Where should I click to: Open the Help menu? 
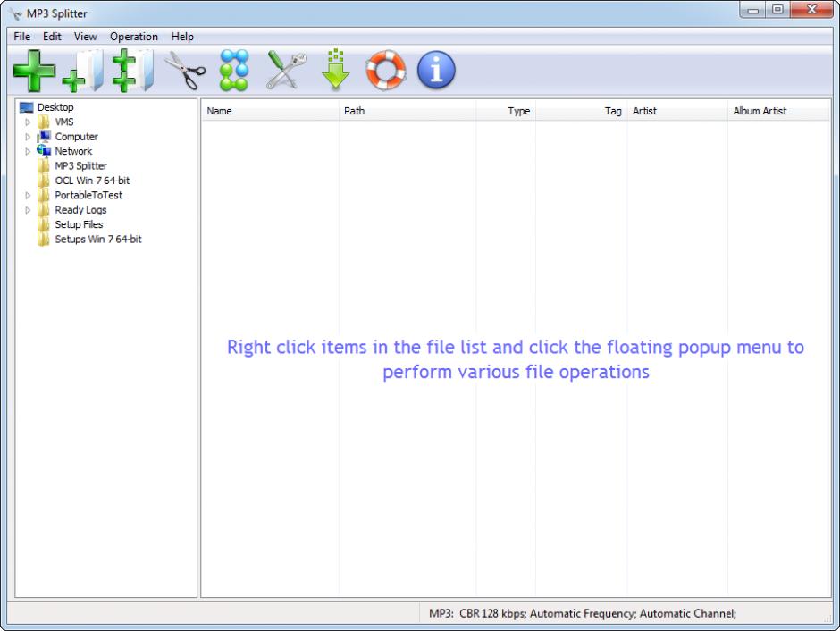[182, 37]
